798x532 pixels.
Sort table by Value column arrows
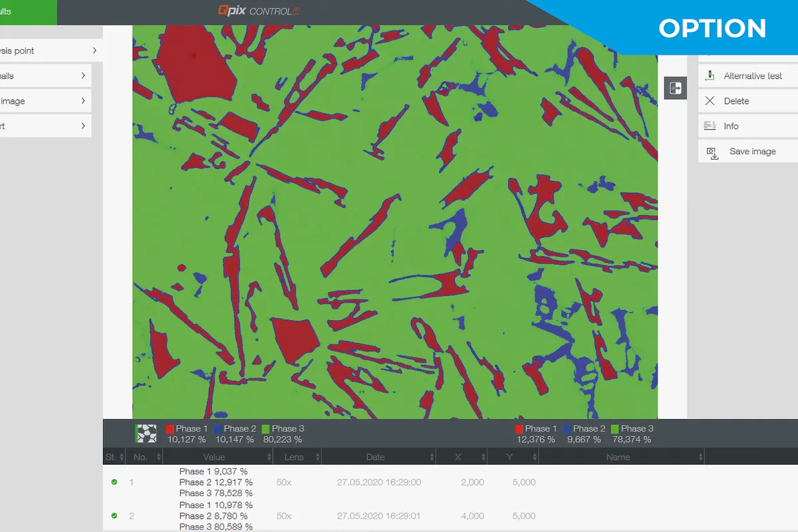pyautogui.click(x=269, y=457)
